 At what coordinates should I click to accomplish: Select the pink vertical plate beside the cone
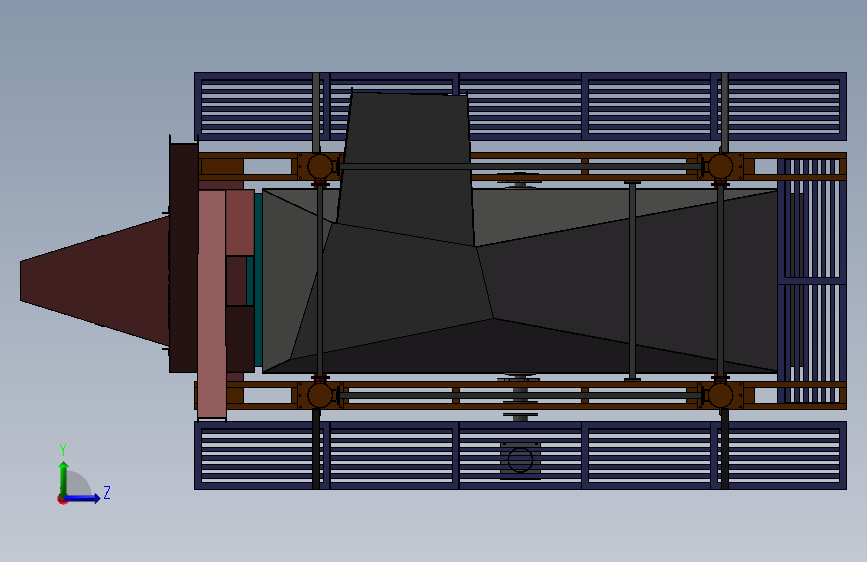[212, 304]
